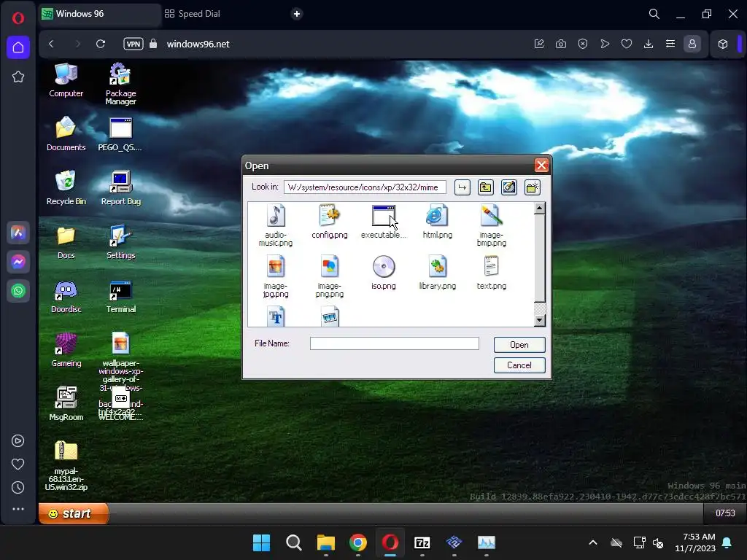Click the Go to path arrow button
Viewport: 747px width, 560px height.
tap(462, 187)
